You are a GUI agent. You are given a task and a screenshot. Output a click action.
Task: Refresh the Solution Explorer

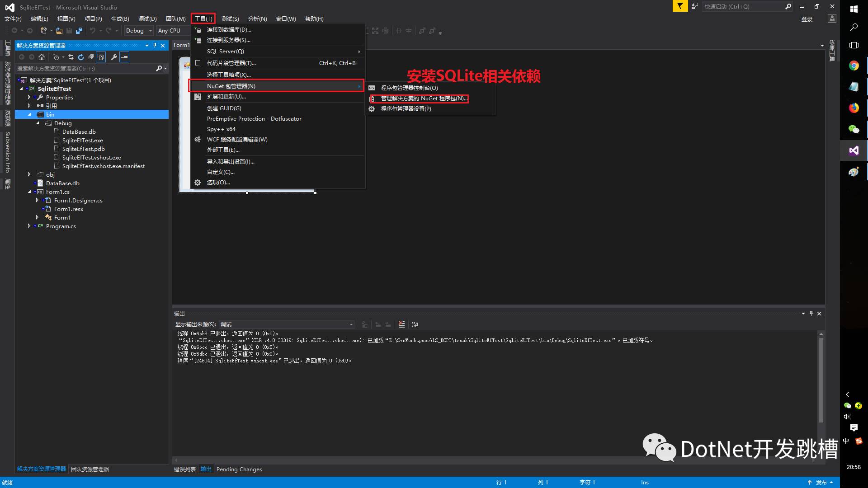coord(81,57)
